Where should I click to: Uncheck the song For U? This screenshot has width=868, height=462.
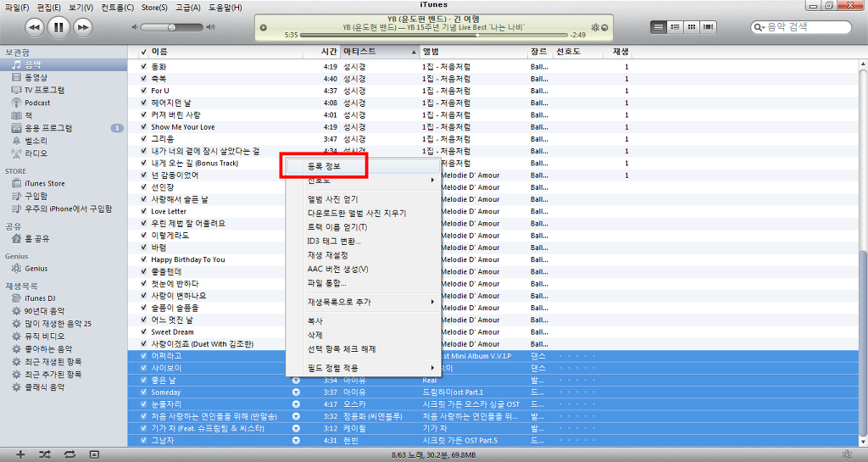(144, 91)
